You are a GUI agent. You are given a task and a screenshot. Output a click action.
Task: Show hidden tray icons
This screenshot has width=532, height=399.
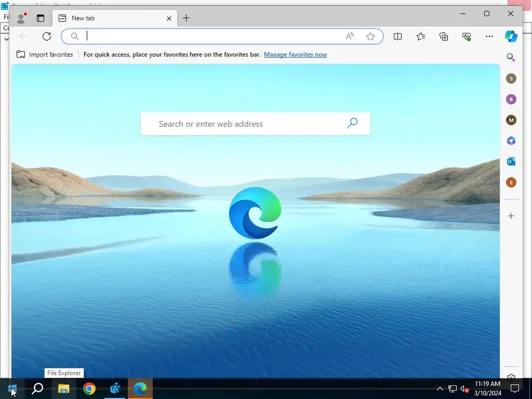tap(440, 389)
